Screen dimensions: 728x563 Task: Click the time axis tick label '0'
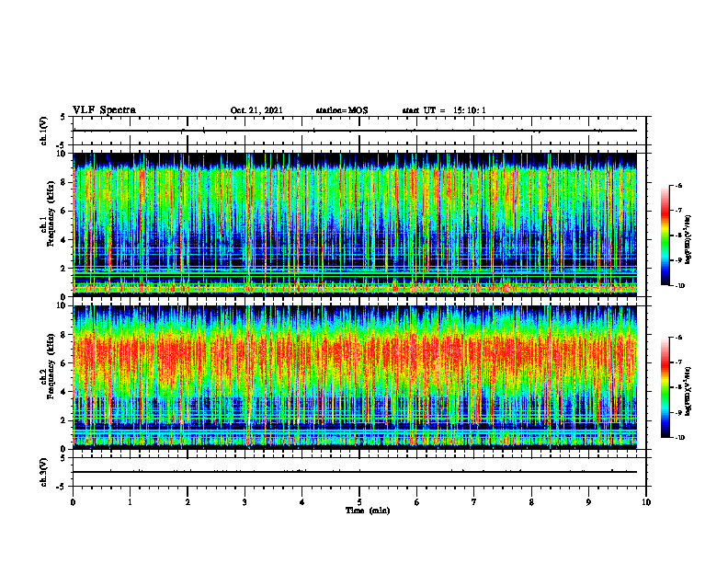point(73,502)
